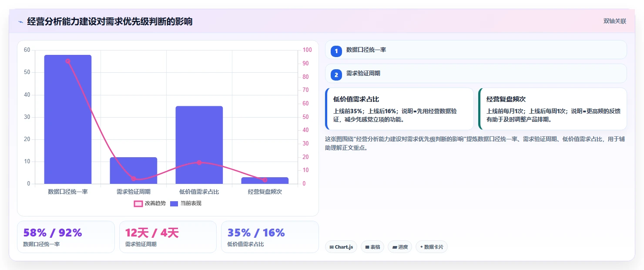
Task: Click the Chart.js tag icon
Action: [x=332, y=247]
